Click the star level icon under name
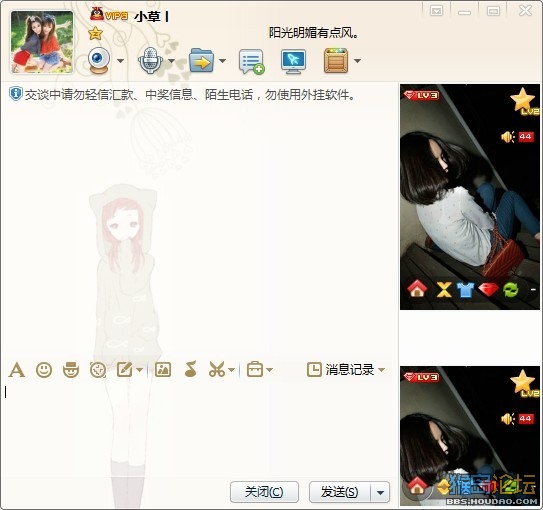The height and width of the screenshot is (510, 543). pos(95,34)
